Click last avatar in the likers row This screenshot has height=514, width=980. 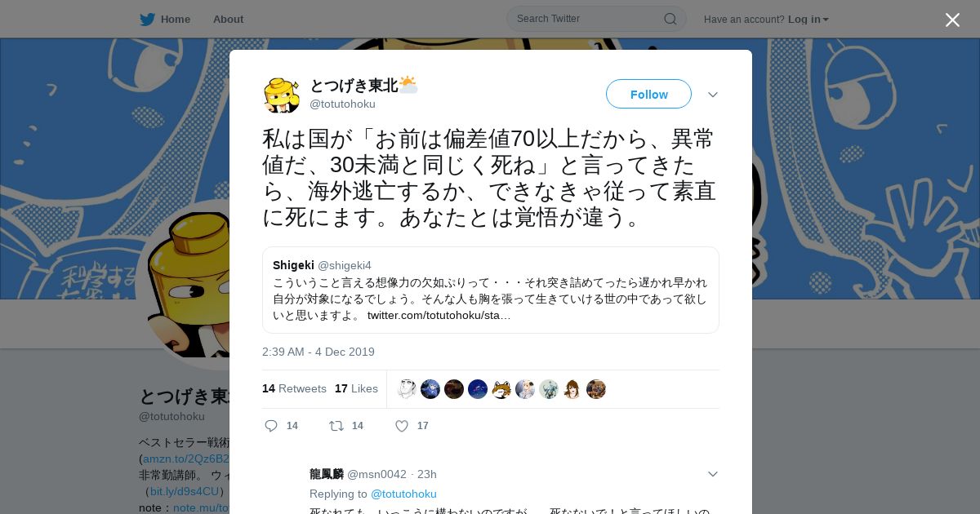pyautogui.click(x=596, y=389)
